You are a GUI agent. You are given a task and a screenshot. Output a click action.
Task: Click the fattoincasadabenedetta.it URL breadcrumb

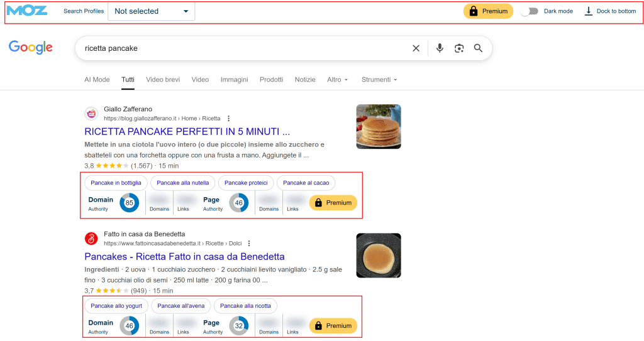172,243
